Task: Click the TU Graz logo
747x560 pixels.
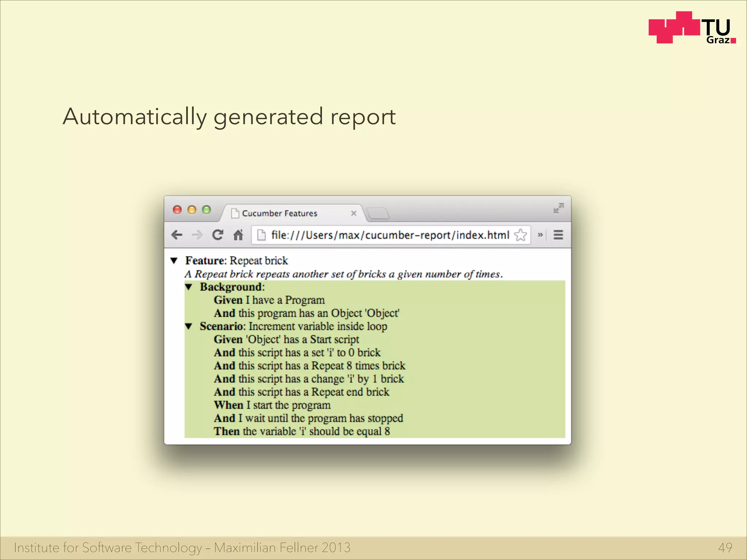Action: [x=692, y=28]
